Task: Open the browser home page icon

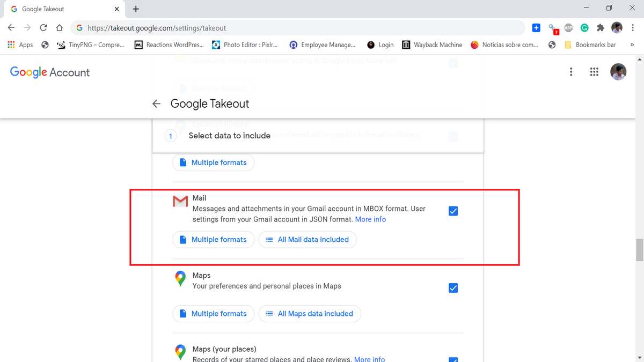Action: (x=60, y=28)
